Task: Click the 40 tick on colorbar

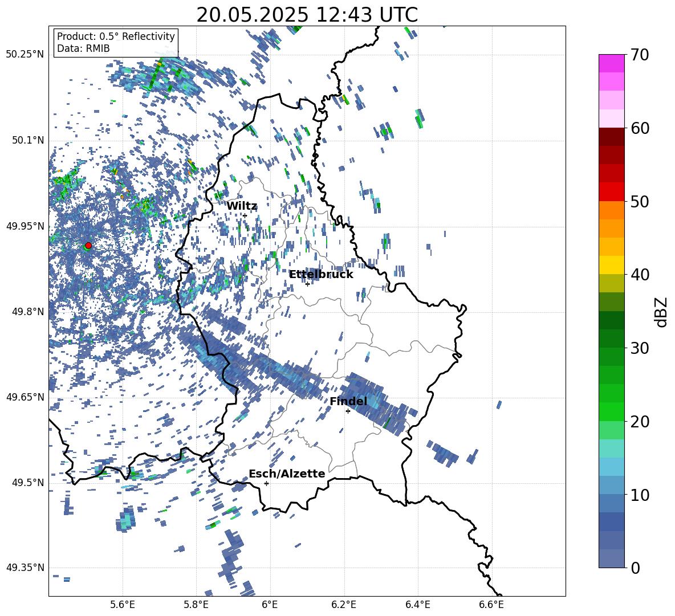Action: click(x=640, y=275)
